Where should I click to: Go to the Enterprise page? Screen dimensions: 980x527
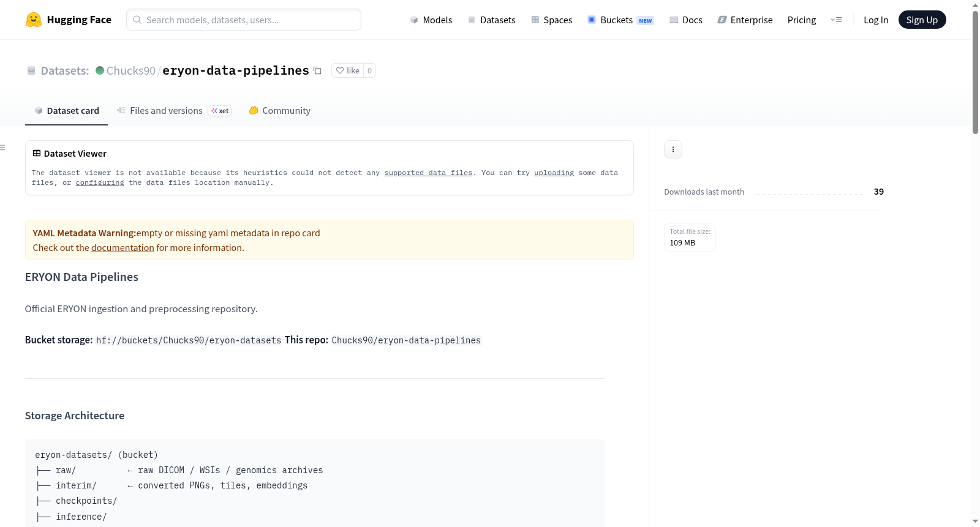coord(745,20)
